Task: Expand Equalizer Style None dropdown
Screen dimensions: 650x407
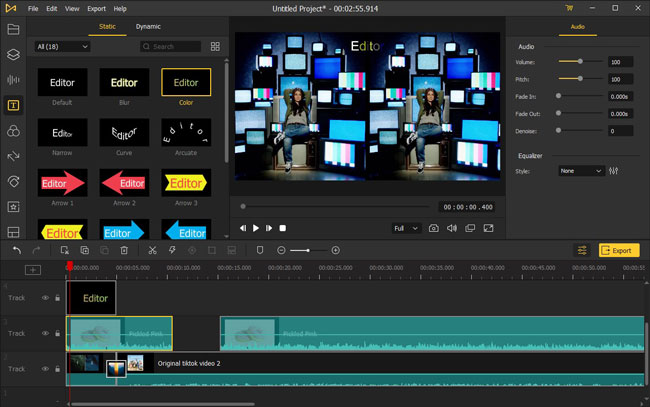Action: point(580,171)
